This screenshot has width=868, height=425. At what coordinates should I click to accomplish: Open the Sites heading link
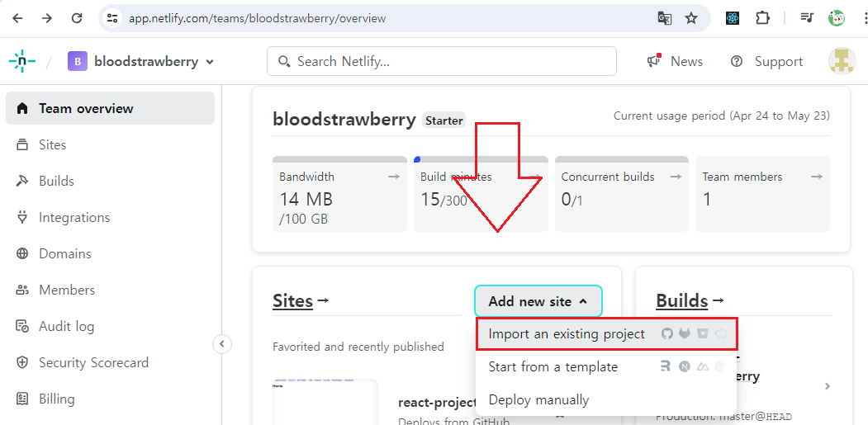(301, 301)
